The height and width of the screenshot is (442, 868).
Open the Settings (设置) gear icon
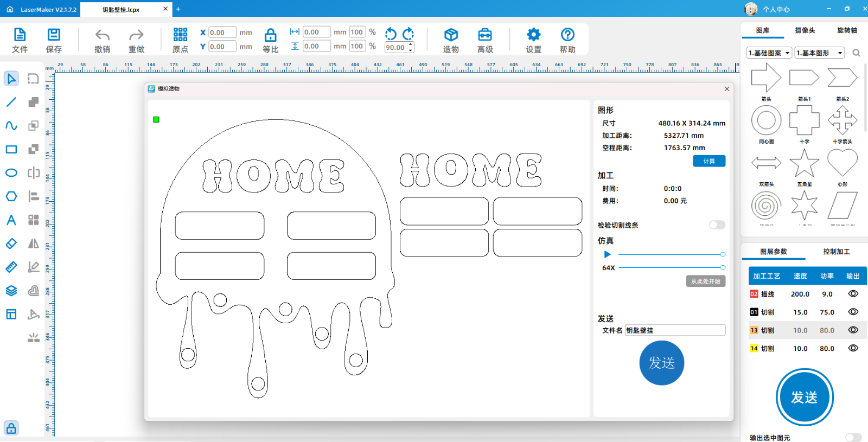click(x=533, y=41)
